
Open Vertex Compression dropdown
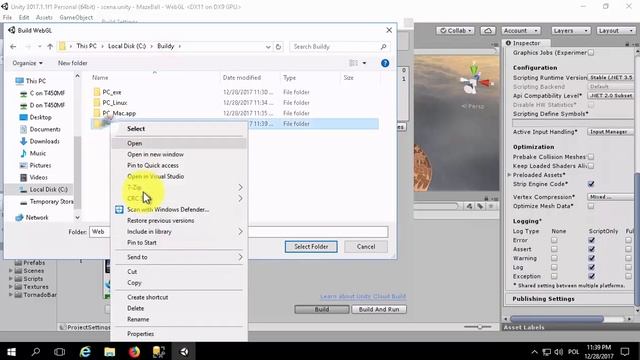click(611, 197)
